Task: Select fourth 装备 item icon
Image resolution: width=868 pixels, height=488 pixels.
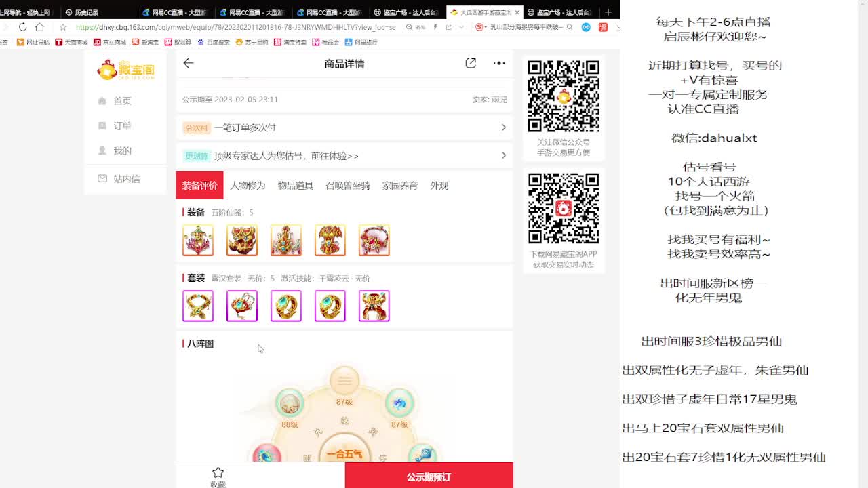Action: 330,240
